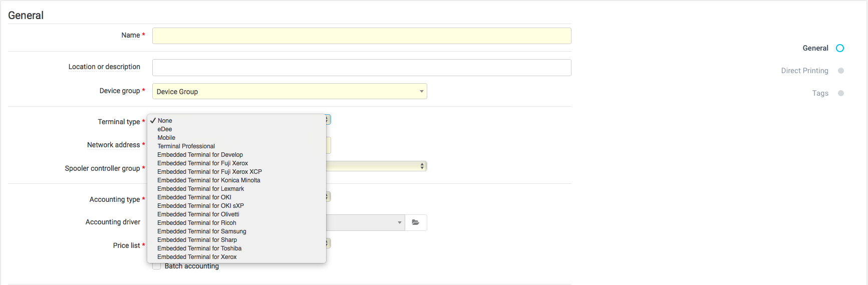
Task: Click the Tags section dot
Action: point(841,93)
